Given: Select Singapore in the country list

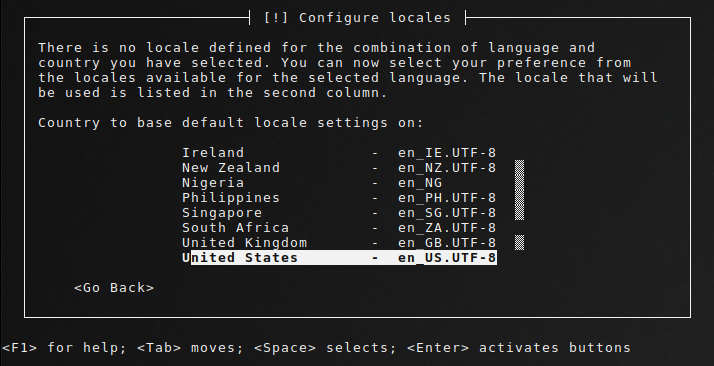Looking at the screenshot, I should (x=339, y=213).
